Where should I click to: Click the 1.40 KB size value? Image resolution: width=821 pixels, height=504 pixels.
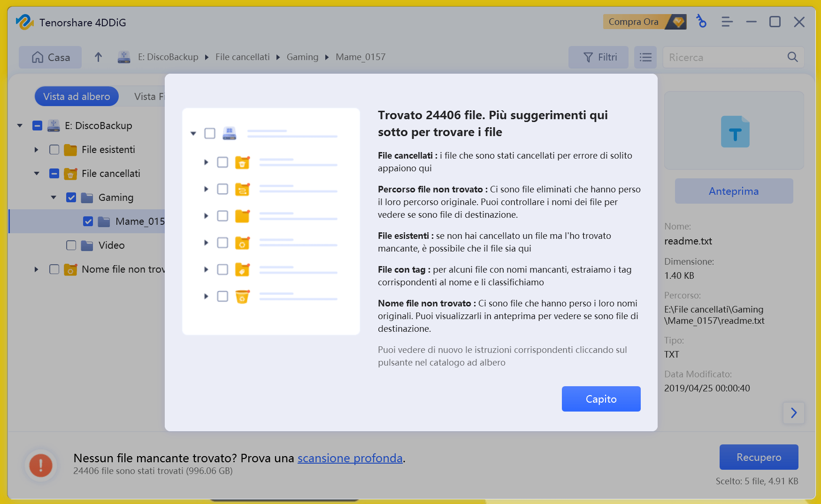[x=679, y=276]
